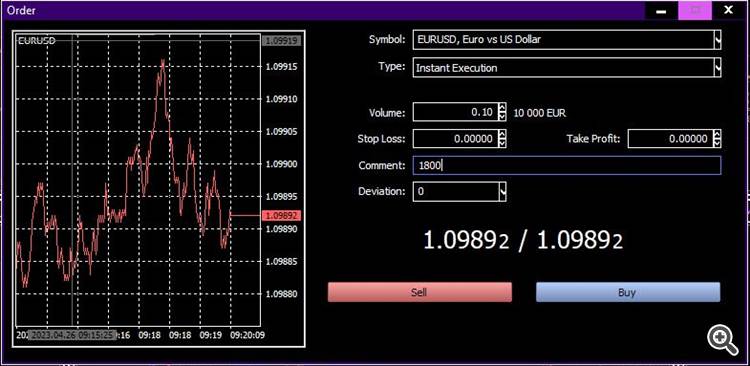
Task: Click the 1.09892 current price marker
Action: (281, 216)
